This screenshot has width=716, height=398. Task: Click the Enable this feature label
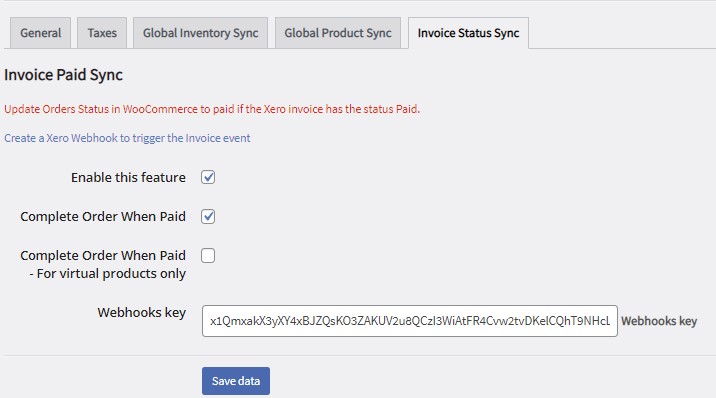pos(128,177)
